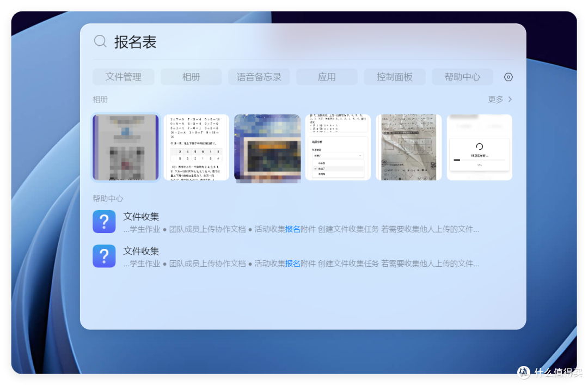Click the search field containing 报名表
Viewport: 588px width, 385px height.
tap(303, 41)
